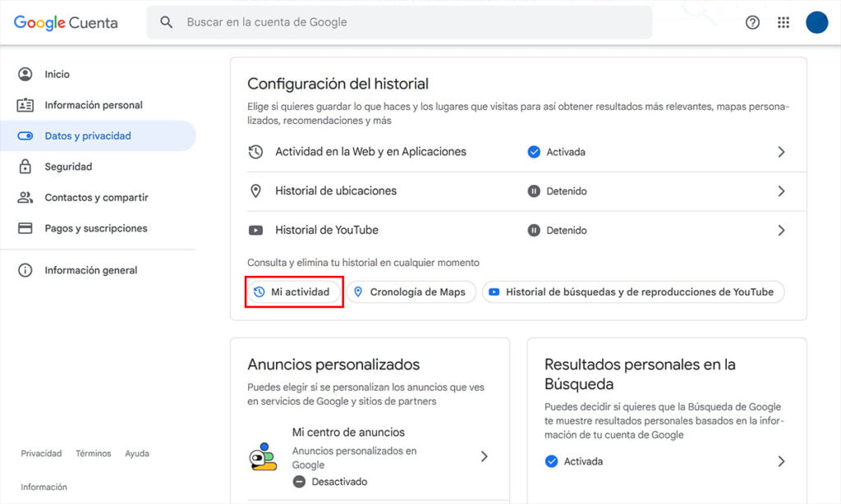Screen dimensions: 841x504
Task: Click the Resultados personales en la Búsqueda heading
Action: tap(640, 374)
